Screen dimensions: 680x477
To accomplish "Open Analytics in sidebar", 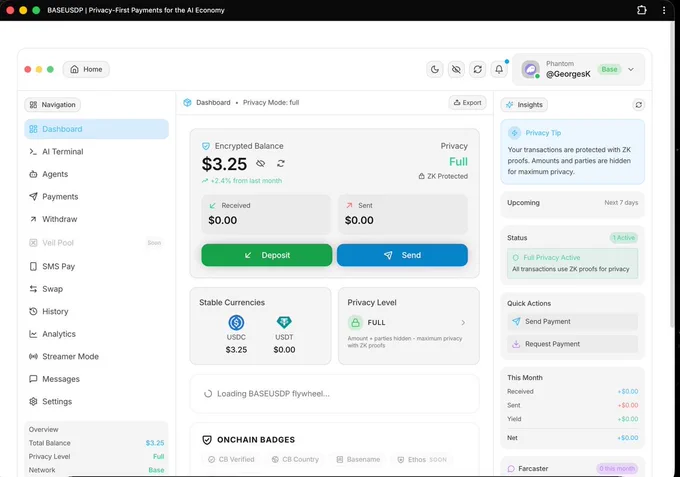I will [96, 334].
